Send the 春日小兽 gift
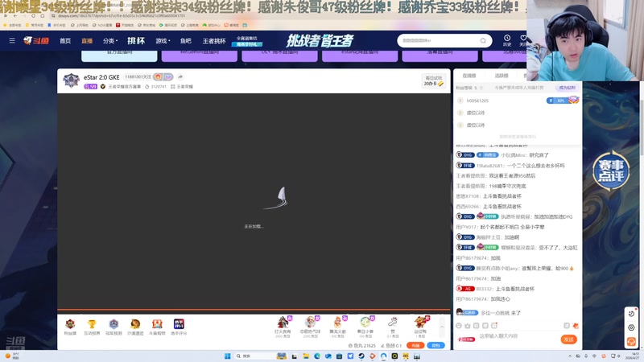Screen dimensions: 644x362 [365, 327]
